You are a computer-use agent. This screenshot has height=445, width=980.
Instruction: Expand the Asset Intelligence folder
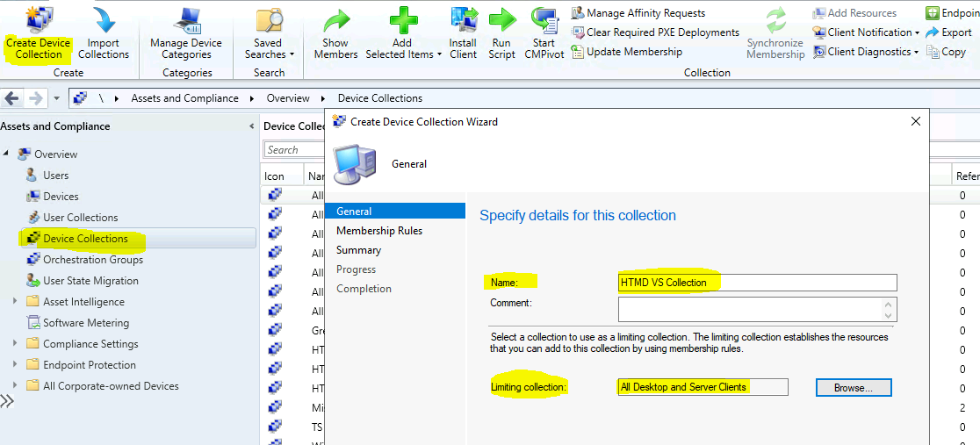coord(15,302)
